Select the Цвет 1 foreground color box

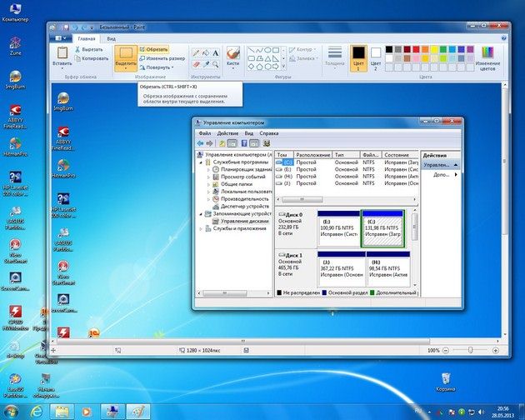358,58
